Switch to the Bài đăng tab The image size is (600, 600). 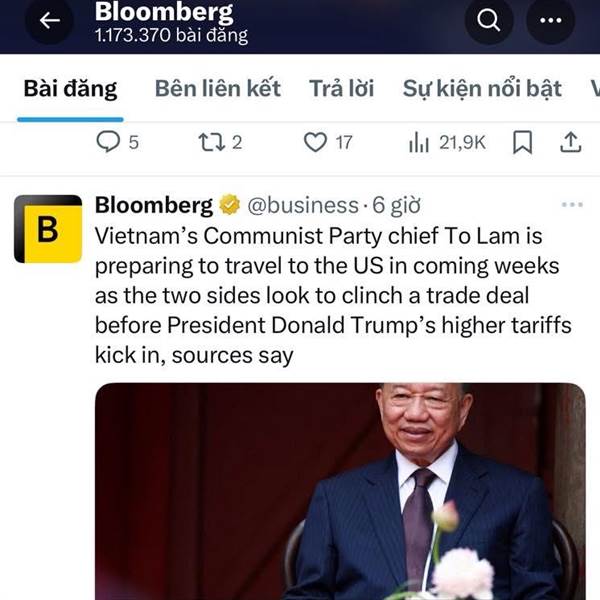tap(70, 89)
